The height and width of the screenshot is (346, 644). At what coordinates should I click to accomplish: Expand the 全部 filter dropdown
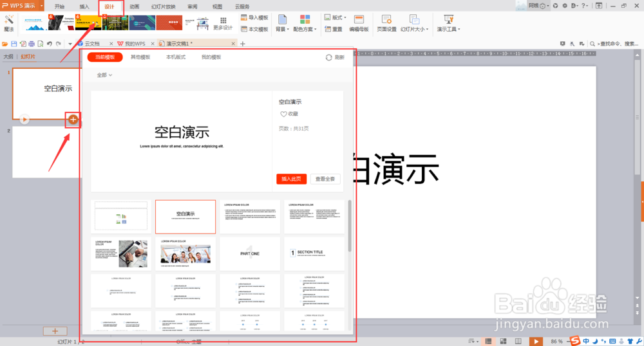pos(104,75)
